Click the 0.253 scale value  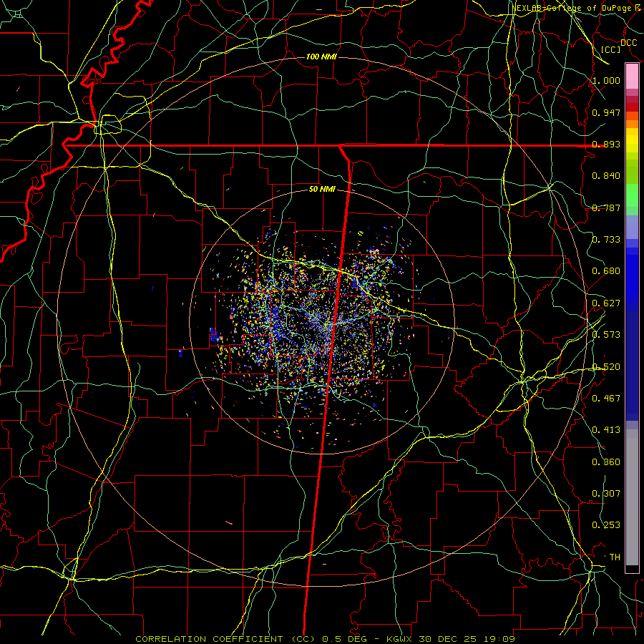[x=606, y=525]
